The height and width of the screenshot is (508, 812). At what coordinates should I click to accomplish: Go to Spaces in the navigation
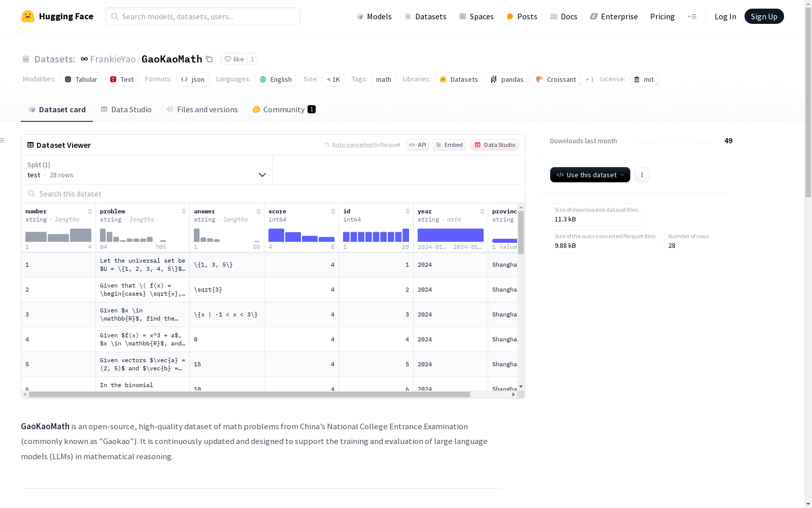pyautogui.click(x=477, y=16)
